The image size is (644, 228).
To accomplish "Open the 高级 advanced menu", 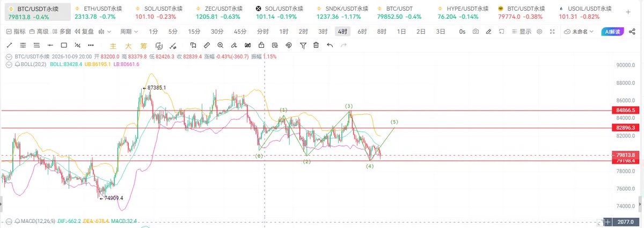I will [39, 32].
